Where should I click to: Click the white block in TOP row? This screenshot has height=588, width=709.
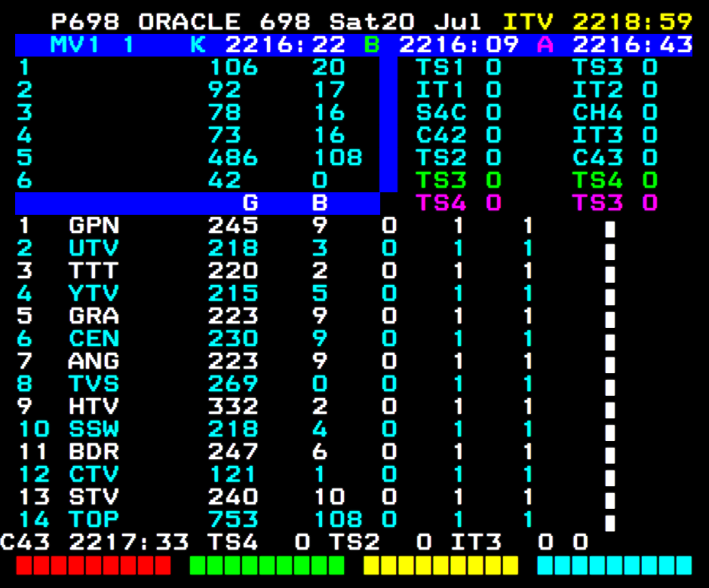(610, 523)
